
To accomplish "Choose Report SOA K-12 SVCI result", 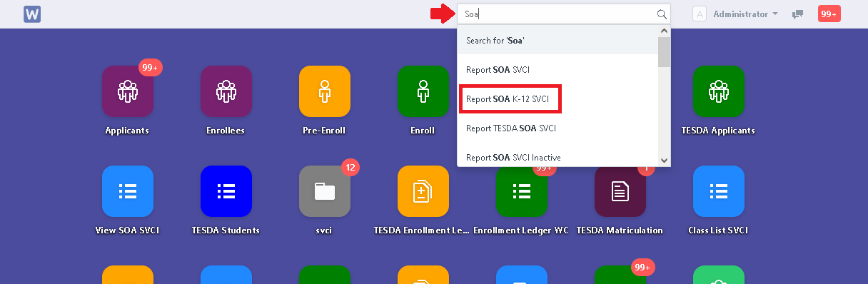I will coord(557,99).
